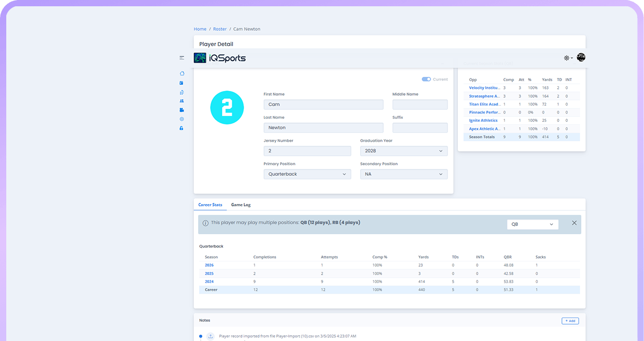Image resolution: width=644 pixels, height=341 pixels.
Task: Open the video camera sidebar icon
Action: [x=182, y=110]
